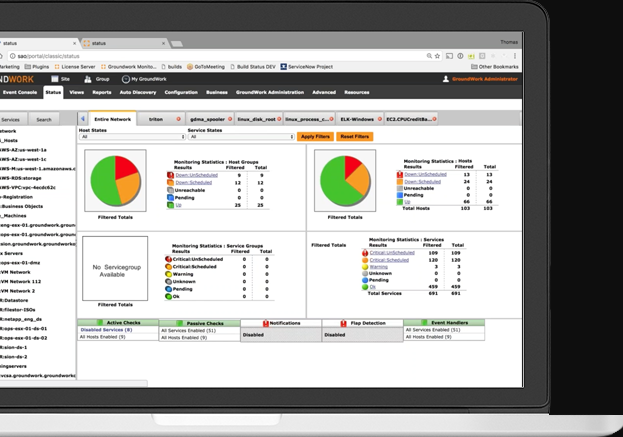Click Host Groups Down:UnScheduled red icon
Screen dimensions: 623x437
pos(170,175)
